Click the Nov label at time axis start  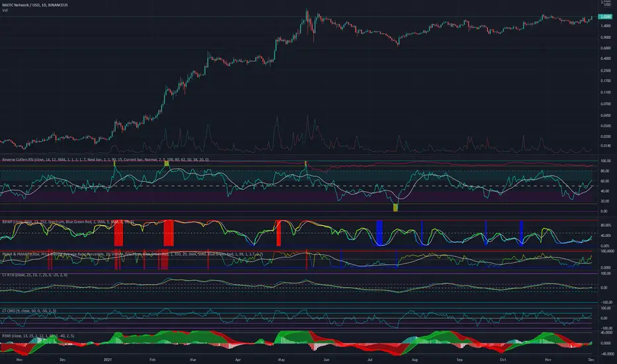click(19, 359)
